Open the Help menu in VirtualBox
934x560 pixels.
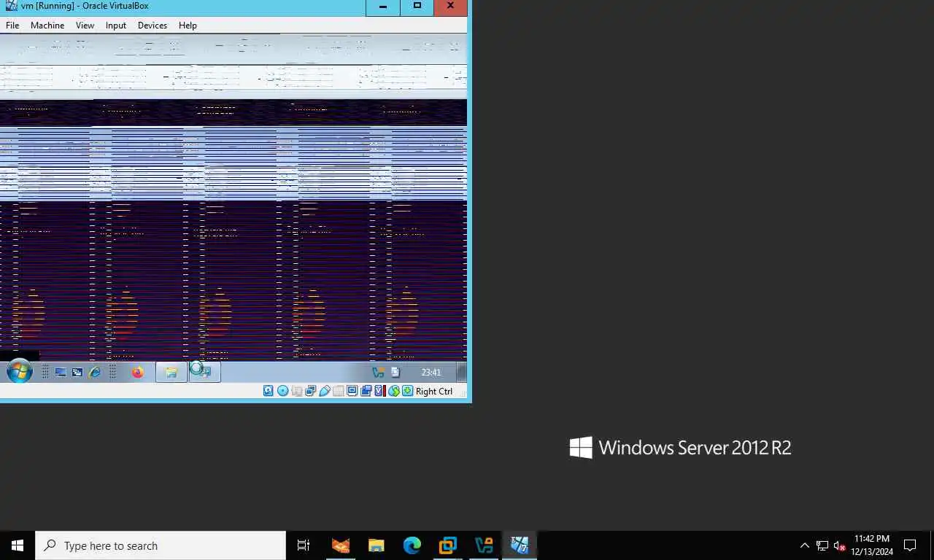click(188, 25)
